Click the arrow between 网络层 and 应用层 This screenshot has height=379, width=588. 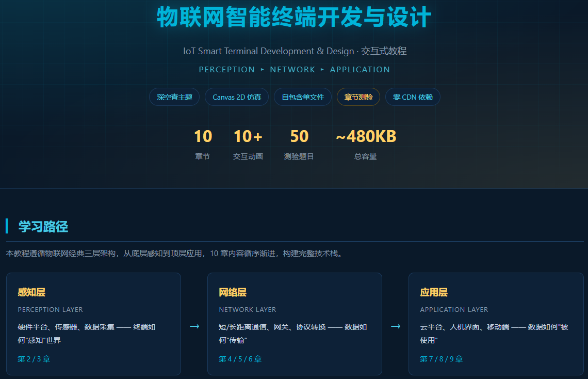click(x=396, y=326)
